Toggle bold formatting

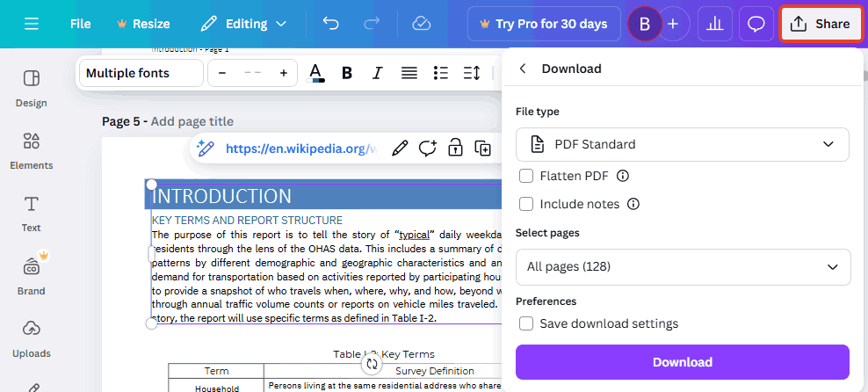click(347, 73)
